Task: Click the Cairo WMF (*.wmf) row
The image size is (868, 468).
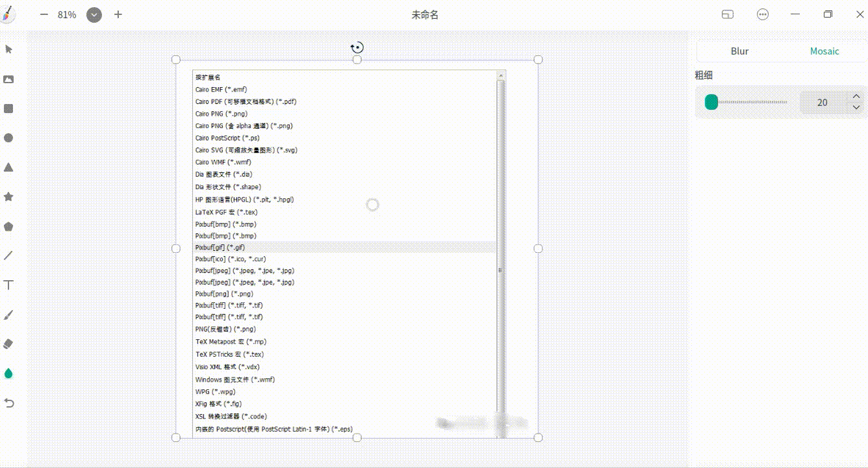Action: coord(345,162)
